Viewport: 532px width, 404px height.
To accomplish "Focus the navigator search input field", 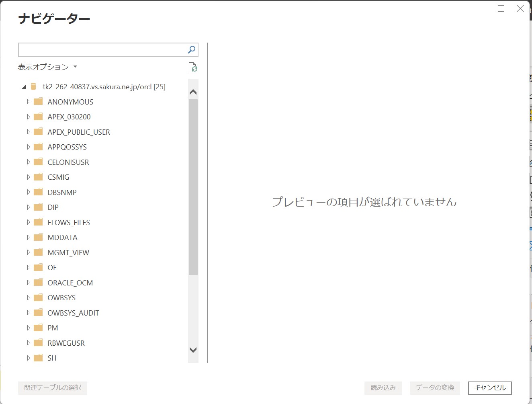I will click(102, 50).
